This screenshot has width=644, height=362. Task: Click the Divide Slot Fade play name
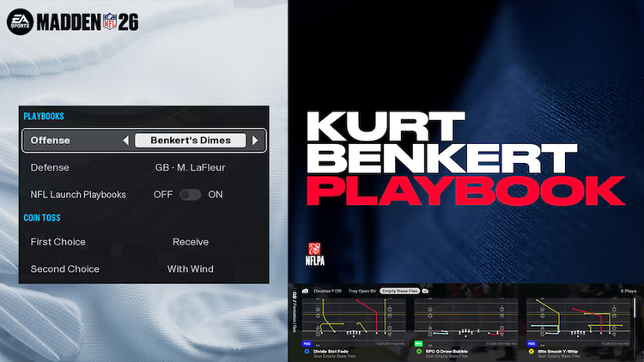(331, 352)
